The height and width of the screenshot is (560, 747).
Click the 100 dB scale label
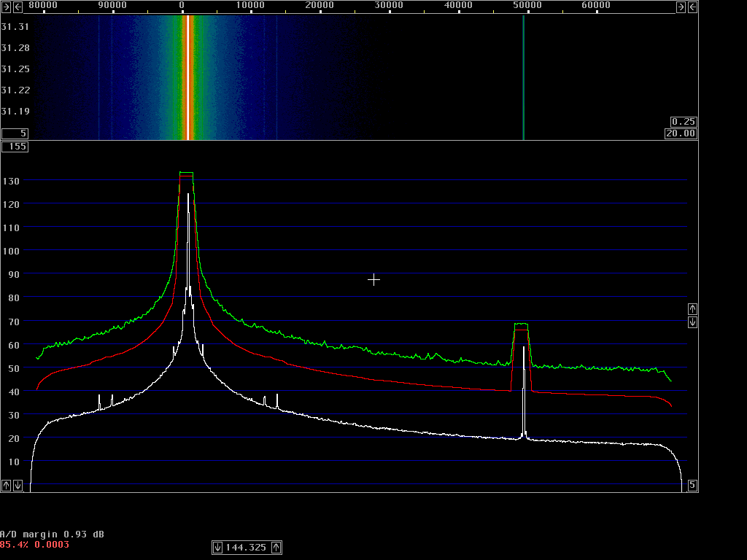(11, 251)
